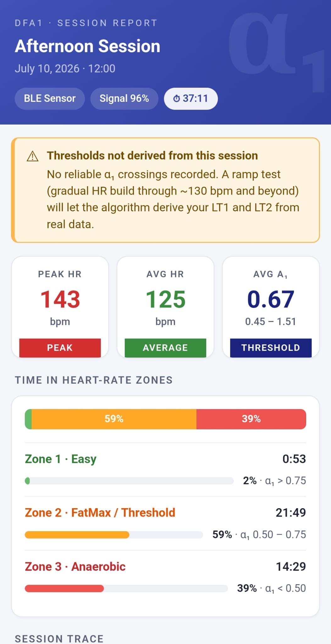This screenshot has height=644, width=331.
Task: Select the Zone 1 · Easy row
Action: pyautogui.click(x=165, y=469)
